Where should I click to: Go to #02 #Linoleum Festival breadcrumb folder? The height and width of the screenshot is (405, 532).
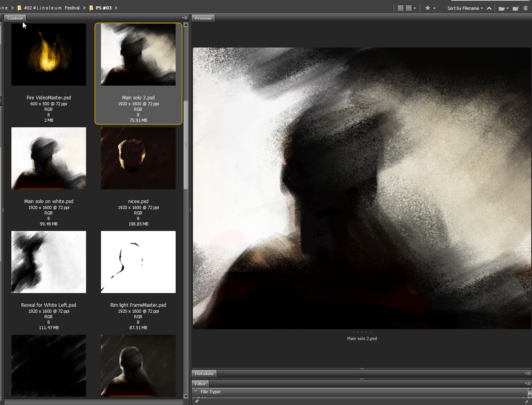[x=52, y=8]
